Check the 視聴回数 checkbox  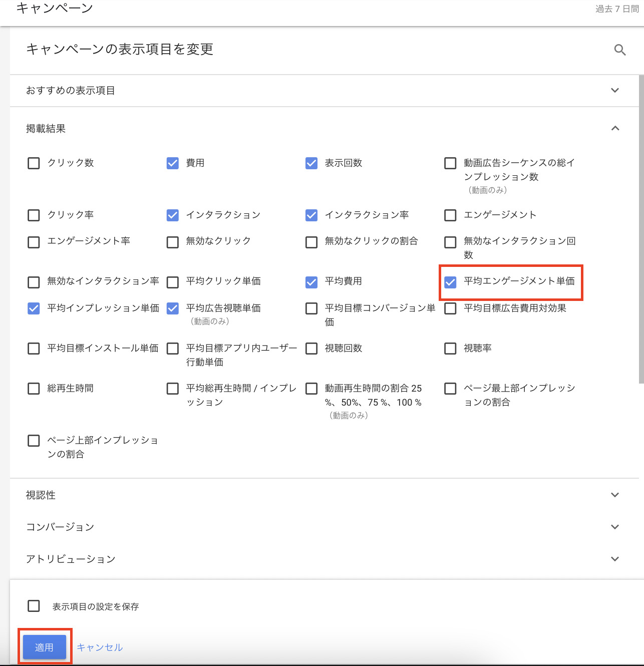tap(311, 349)
